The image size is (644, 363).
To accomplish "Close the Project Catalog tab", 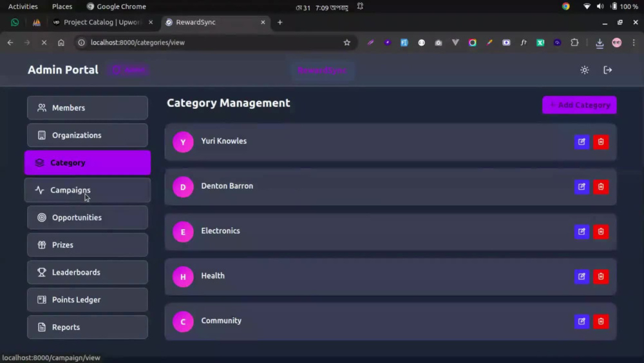I will [151, 22].
